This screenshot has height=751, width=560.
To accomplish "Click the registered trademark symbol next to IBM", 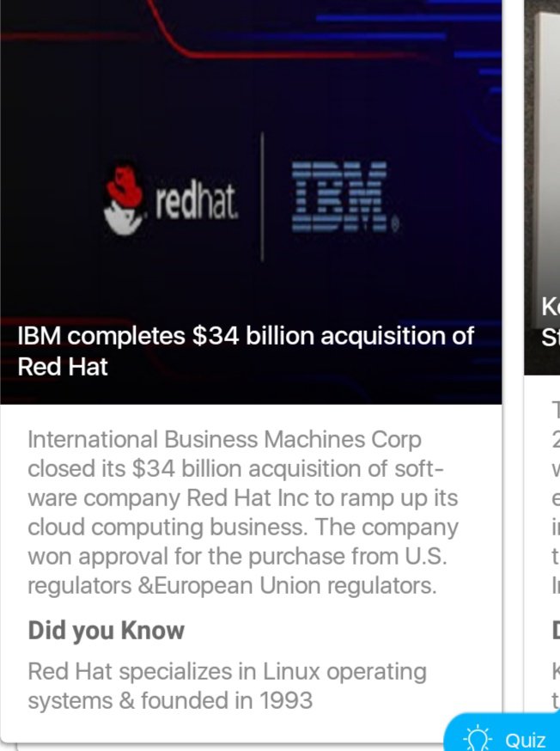I will [394, 229].
